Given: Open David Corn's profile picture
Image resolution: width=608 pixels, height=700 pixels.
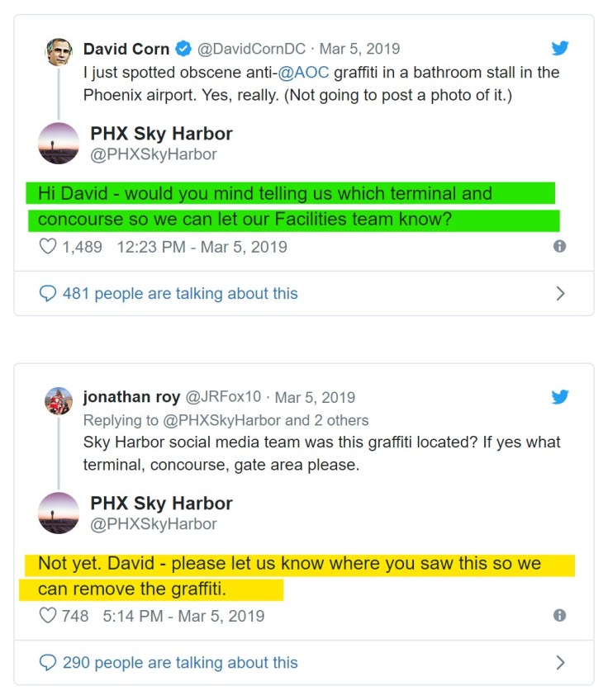Looking at the screenshot, I should tap(58, 52).
